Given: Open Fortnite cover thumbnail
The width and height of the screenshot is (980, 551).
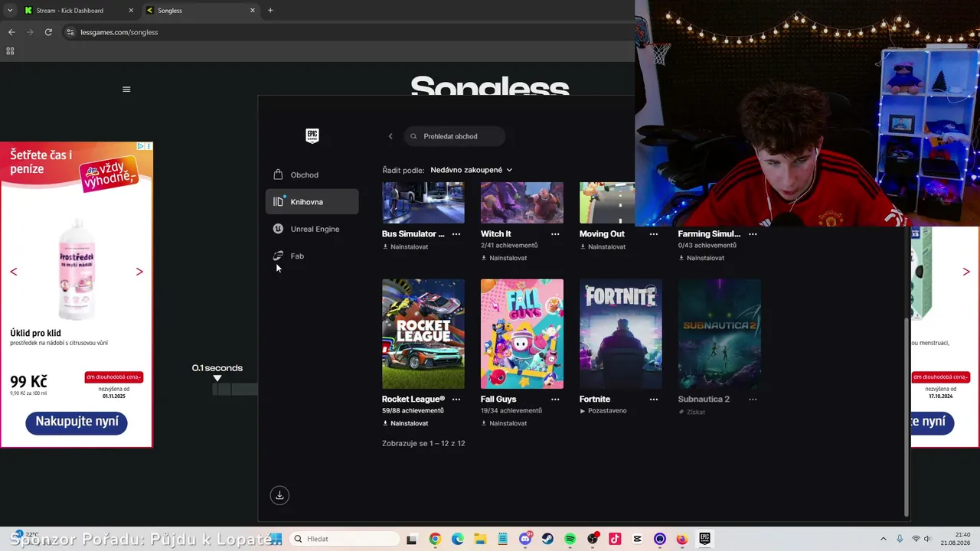Looking at the screenshot, I should click(x=621, y=334).
